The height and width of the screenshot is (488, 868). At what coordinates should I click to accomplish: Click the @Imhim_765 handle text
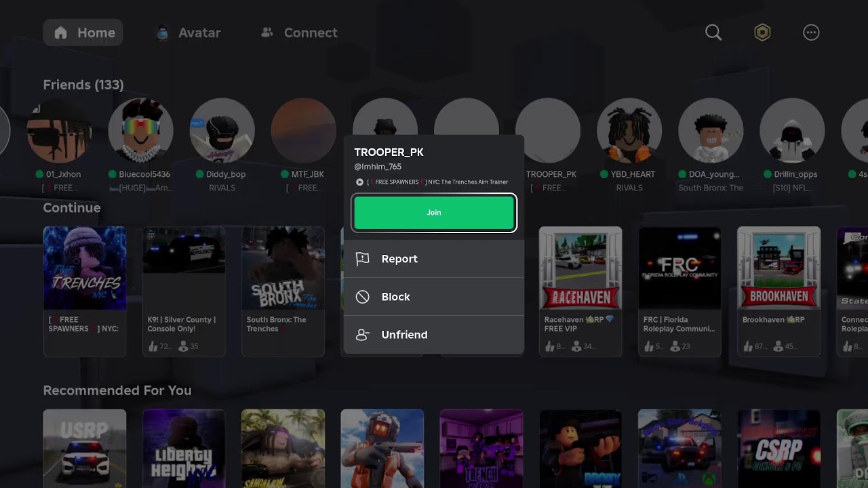(378, 167)
